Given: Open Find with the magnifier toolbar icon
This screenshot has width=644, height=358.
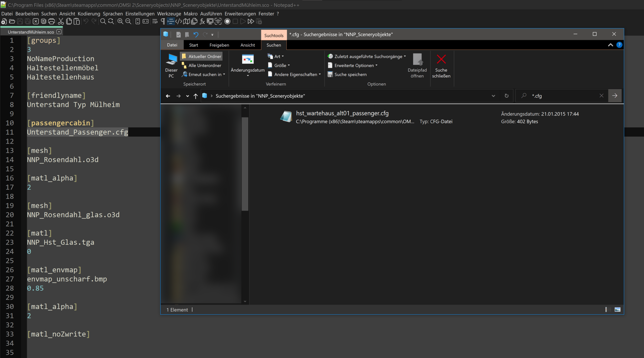Looking at the screenshot, I should click(103, 21).
